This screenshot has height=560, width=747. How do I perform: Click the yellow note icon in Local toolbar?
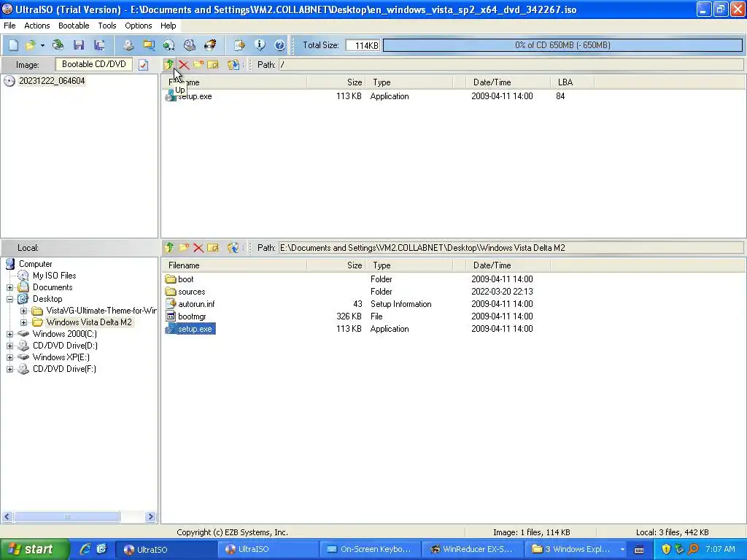[213, 248]
